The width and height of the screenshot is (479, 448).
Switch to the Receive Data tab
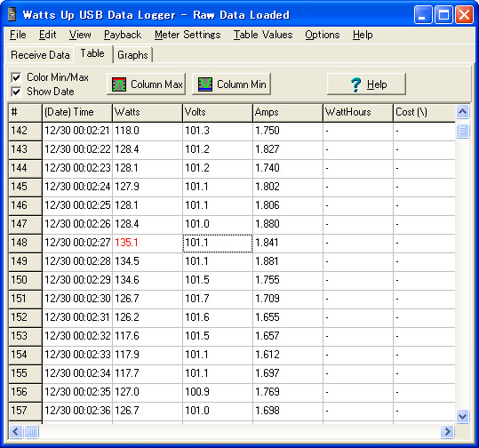point(40,55)
